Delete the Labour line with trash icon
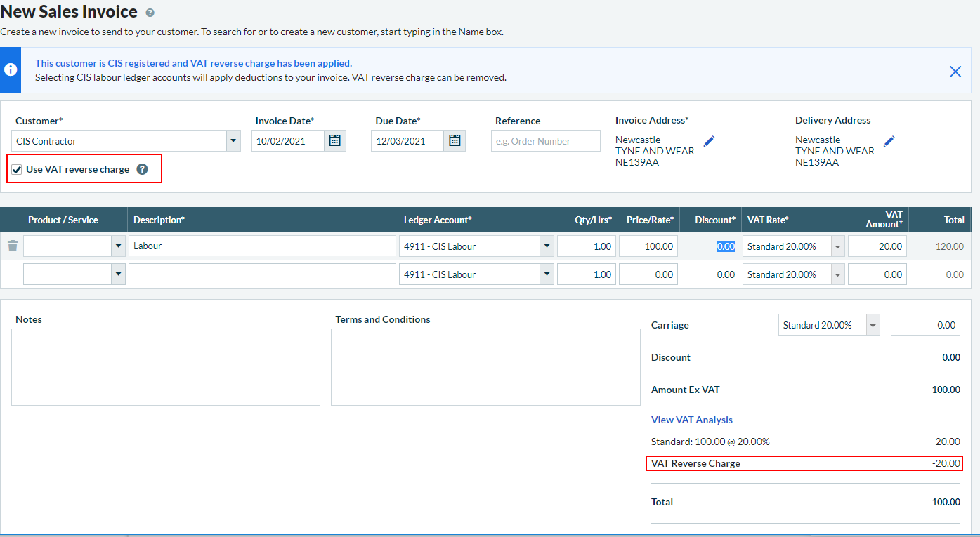 point(12,246)
